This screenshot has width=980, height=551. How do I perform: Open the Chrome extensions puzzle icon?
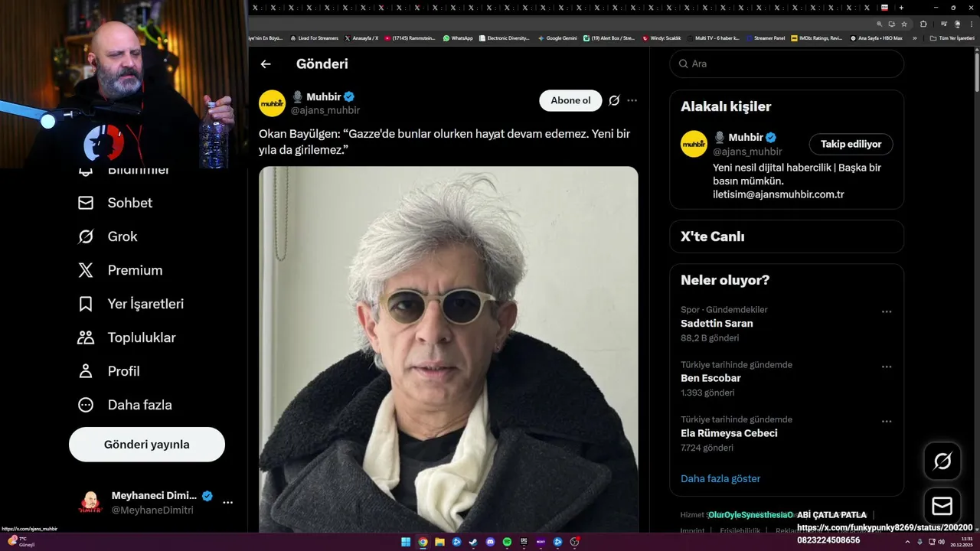tap(923, 24)
